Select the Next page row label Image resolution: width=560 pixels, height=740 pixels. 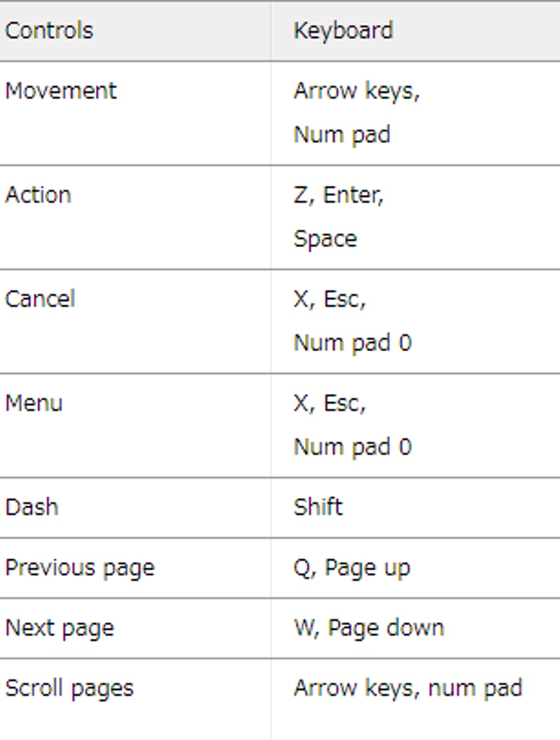pyautogui.click(x=60, y=628)
